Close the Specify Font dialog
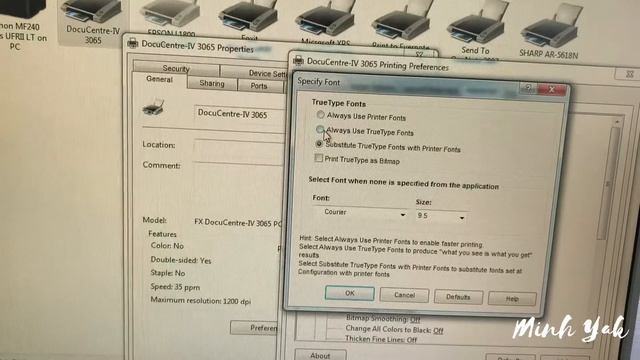Image resolution: width=640 pixels, height=360 pixels. pyautogui.click(x=551, y=89)
